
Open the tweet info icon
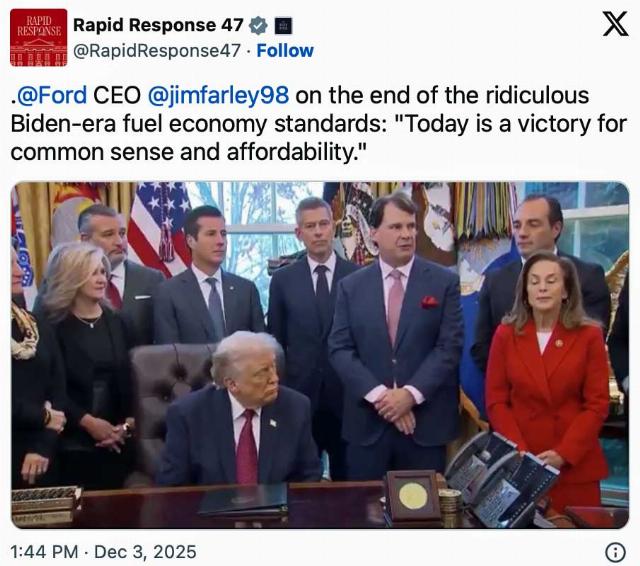pos(616,552)
